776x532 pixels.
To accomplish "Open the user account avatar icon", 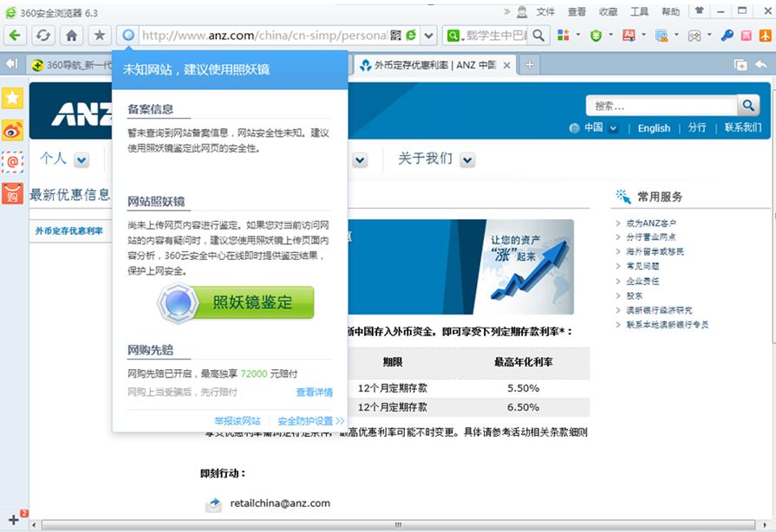I will coord(522,12).
